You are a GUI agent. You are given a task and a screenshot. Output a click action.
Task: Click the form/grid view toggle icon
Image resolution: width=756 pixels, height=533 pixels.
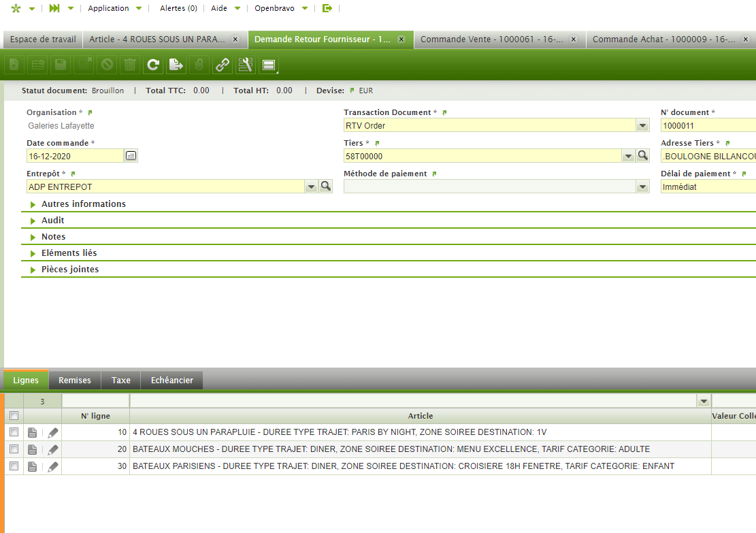point(269,65)
